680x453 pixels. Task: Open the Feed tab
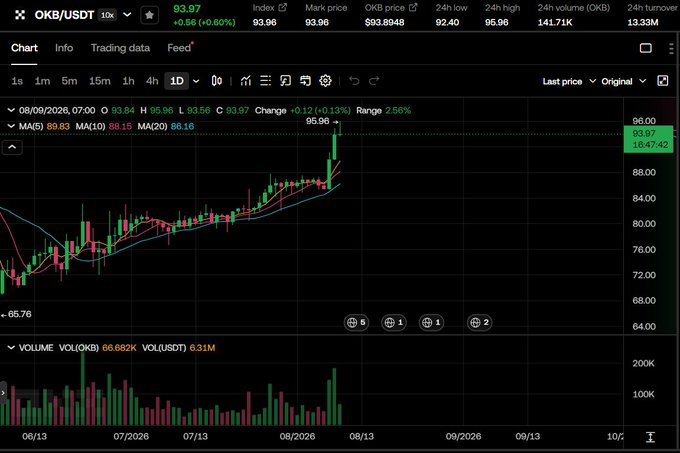point(179,48)
